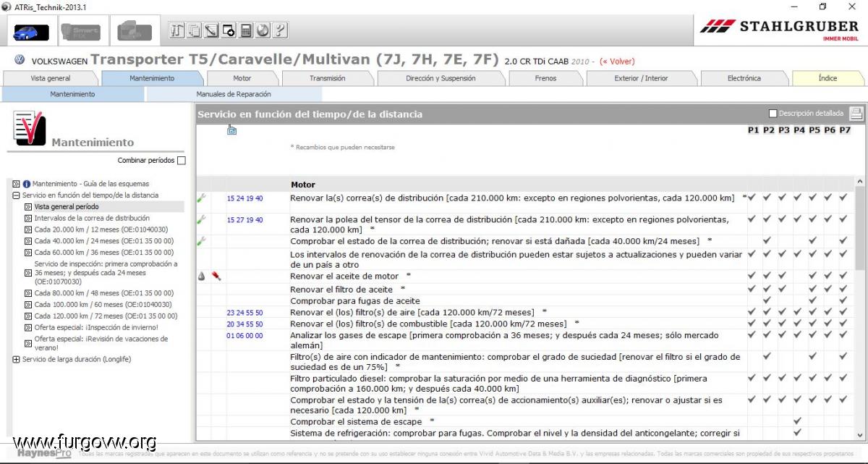Open the calculator toolbar icon
868x464 pixels.
246,30
